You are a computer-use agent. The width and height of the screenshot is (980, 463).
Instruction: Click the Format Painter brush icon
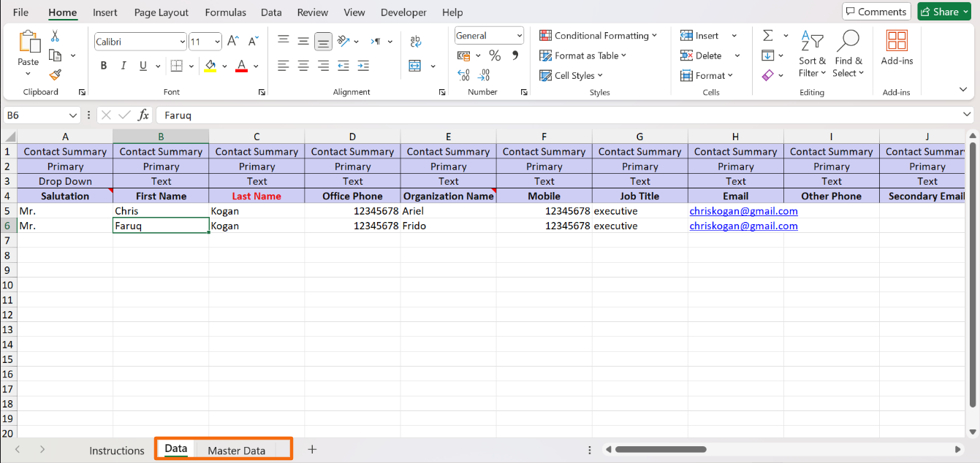pos(55,74)
